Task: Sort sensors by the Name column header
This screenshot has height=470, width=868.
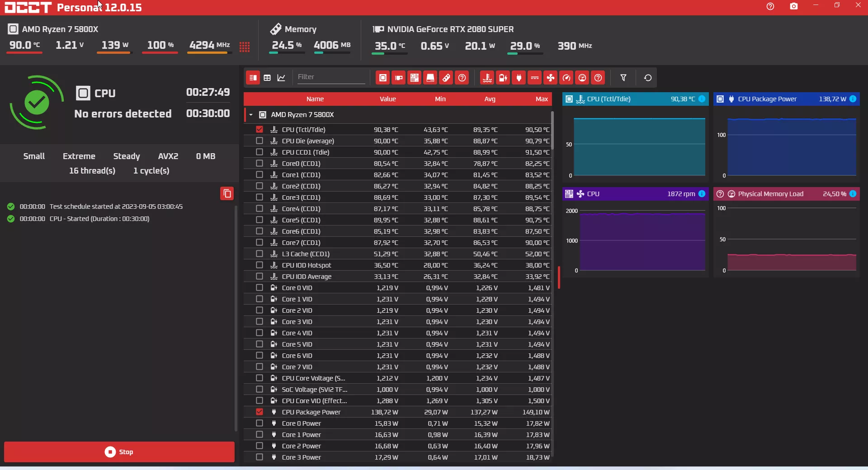Action: pyautogui.click(x=315, y=99)
